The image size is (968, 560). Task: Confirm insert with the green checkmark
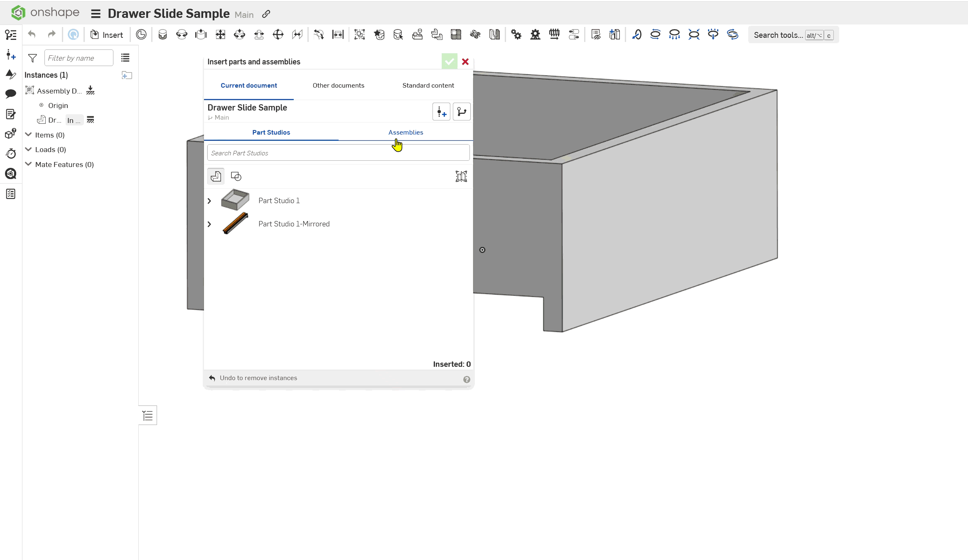pyautogui.click(x=449, y=61)
